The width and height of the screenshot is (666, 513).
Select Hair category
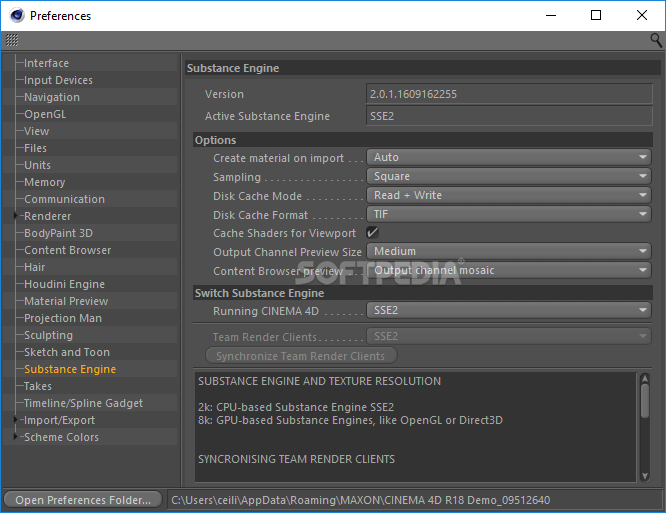tap(34, 267)
